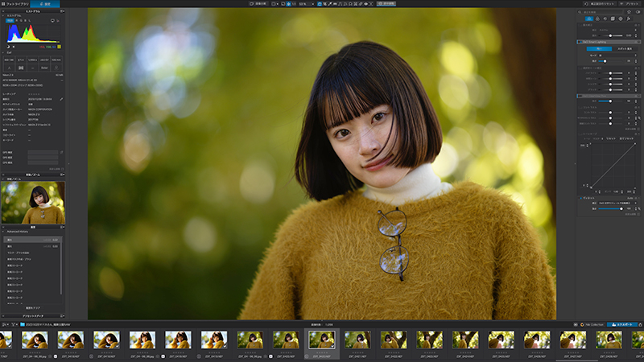This screenshot has height=362, width=644.
Task: Toggle the DxO Smart Lighting correction
Action: [580, 42]
